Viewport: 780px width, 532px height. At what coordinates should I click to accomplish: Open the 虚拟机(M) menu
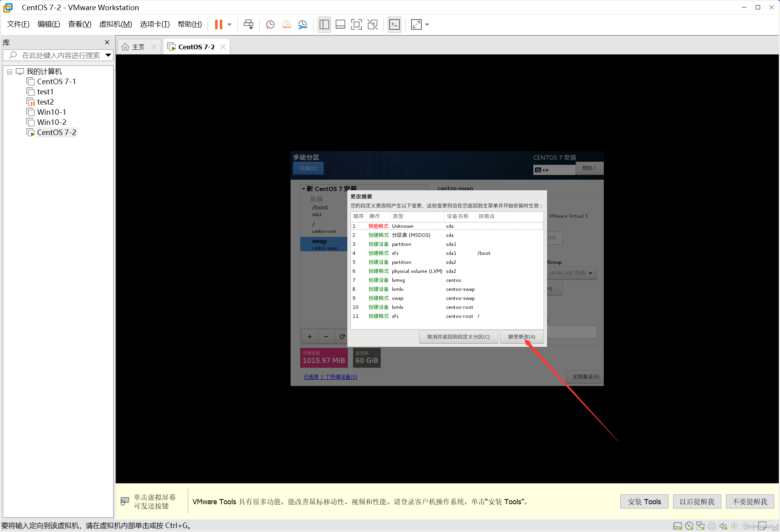point(116,24)
